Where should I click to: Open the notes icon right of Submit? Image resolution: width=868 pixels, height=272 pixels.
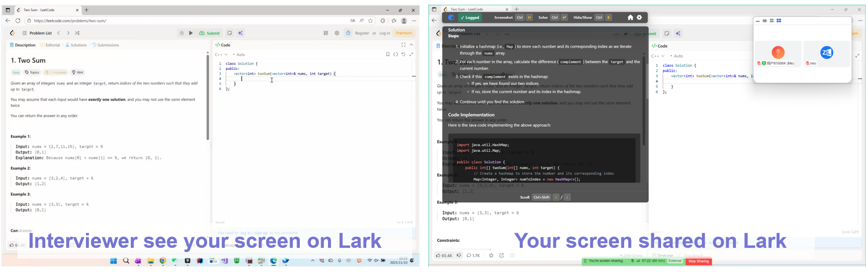point(230,33)
